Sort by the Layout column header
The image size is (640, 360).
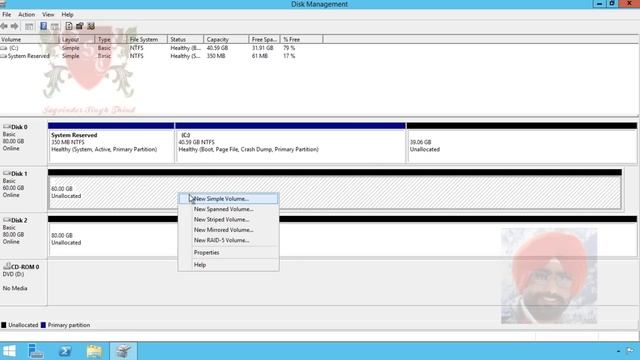(77, 40)
